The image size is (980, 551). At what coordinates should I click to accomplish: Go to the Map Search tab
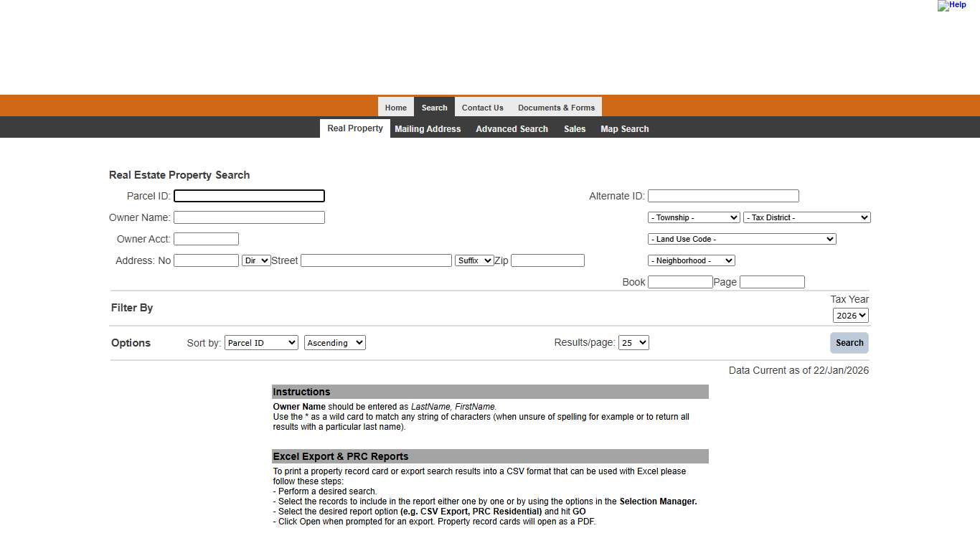[624, 128]
